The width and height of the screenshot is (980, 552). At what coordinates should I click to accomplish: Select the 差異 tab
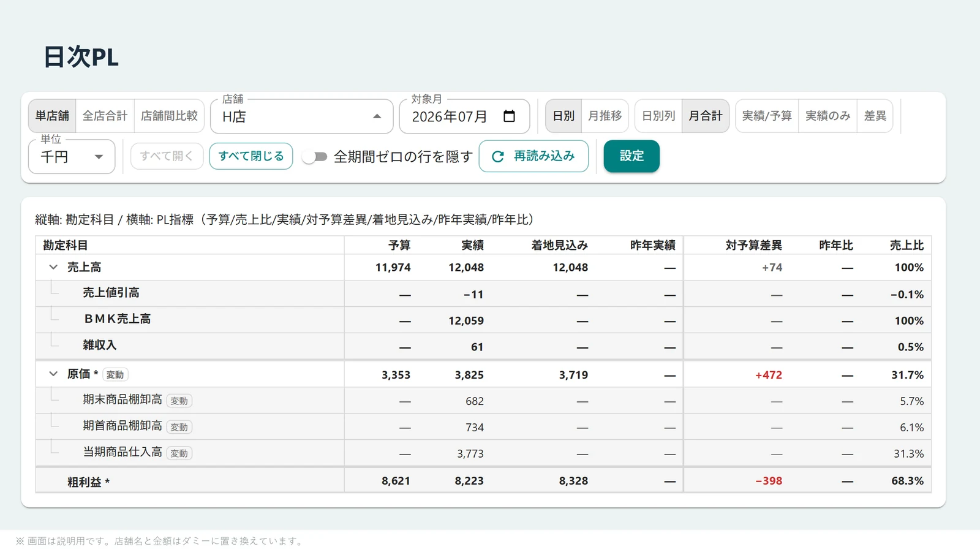pos(875,116)
